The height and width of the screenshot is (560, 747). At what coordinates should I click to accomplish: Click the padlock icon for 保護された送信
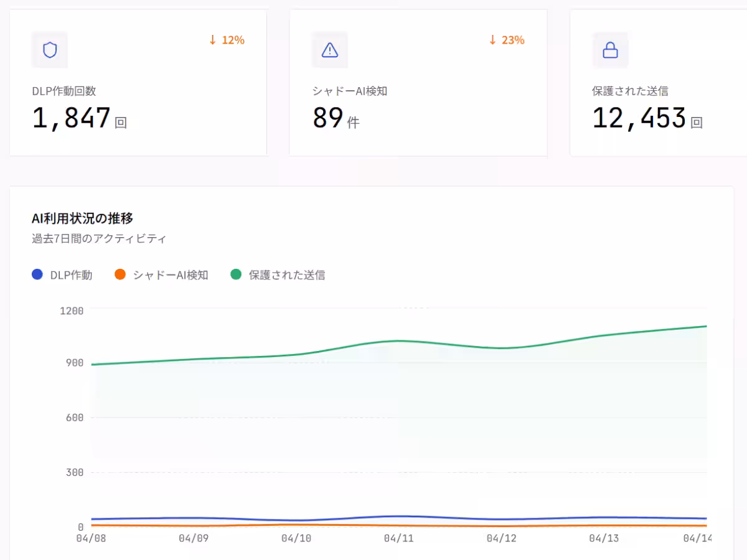point(610,50)
